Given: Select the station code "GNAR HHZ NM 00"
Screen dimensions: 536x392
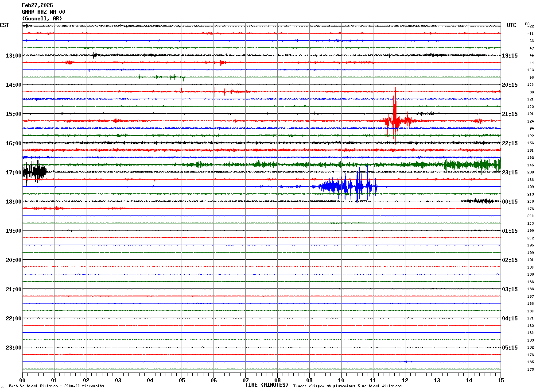Looking at the screenshot, I should tap(43, 12).
